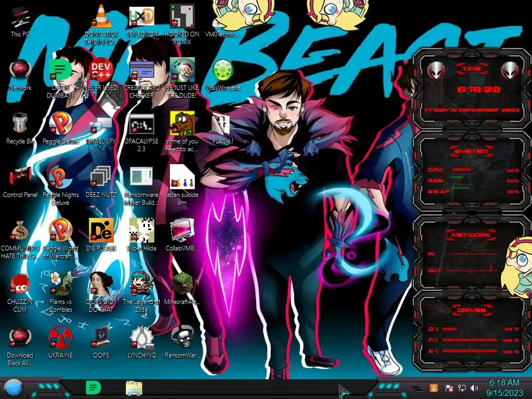Click the E:\ drive row in widget
Viewport: 532px width, 399px height.
pyautogui.click(x=473, y=351)
